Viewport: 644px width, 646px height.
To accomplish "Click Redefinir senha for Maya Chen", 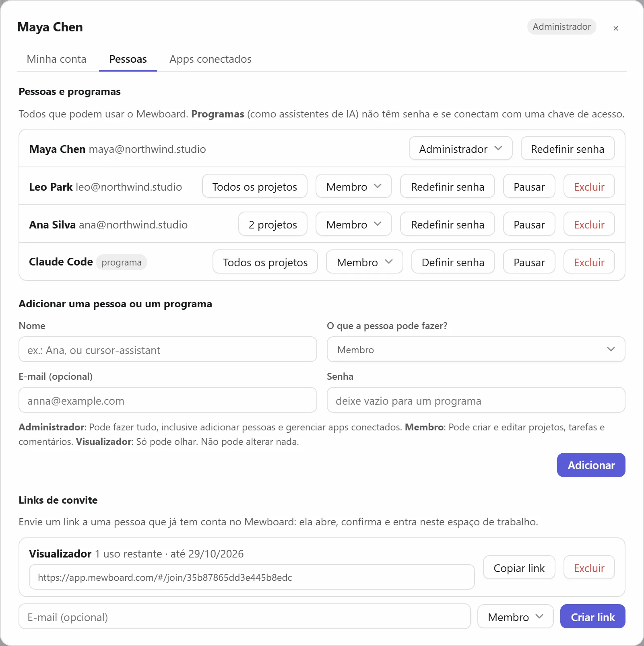I will 568,148.
